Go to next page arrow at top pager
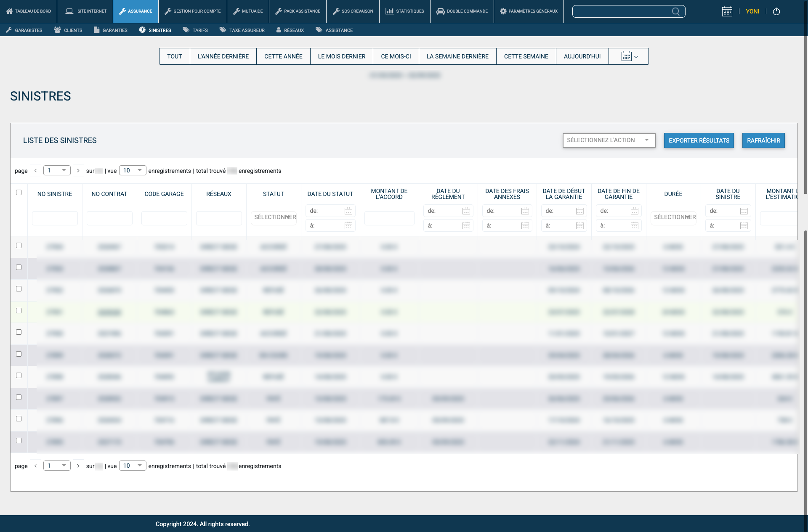808x532 pixels. 78,170
